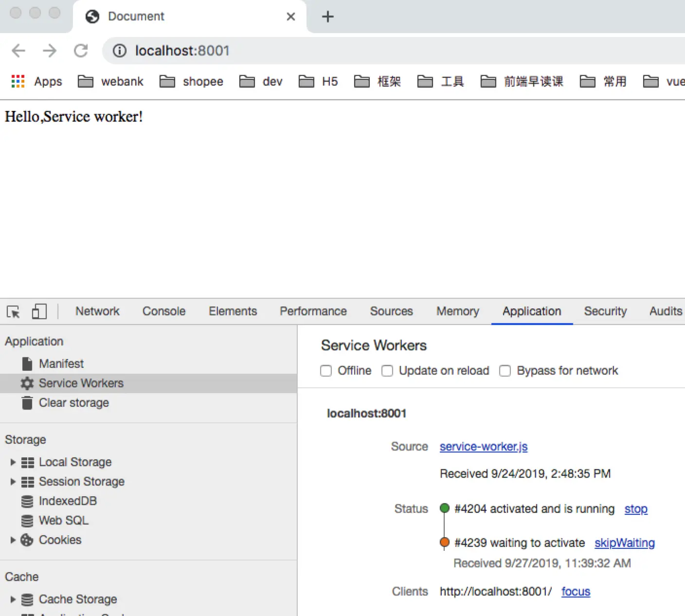Viewport: 685px width, 616px height.
Task: Click 'Received 9/27/2019, 11:39:32 AM' text
Action: (x=542, y=563)
